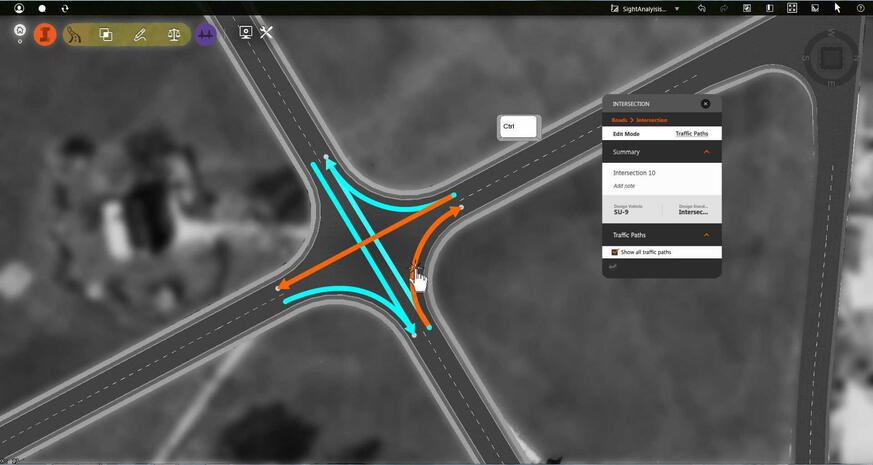873x465 pixels.
Task: Collapse the Traffic Paths section
Action: (x=707, y=235)
